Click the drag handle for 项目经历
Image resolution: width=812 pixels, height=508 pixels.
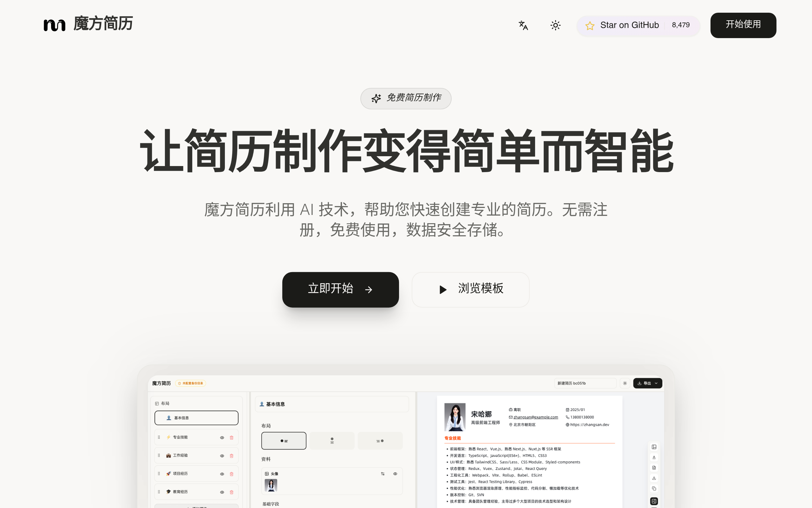pos(159,473)
